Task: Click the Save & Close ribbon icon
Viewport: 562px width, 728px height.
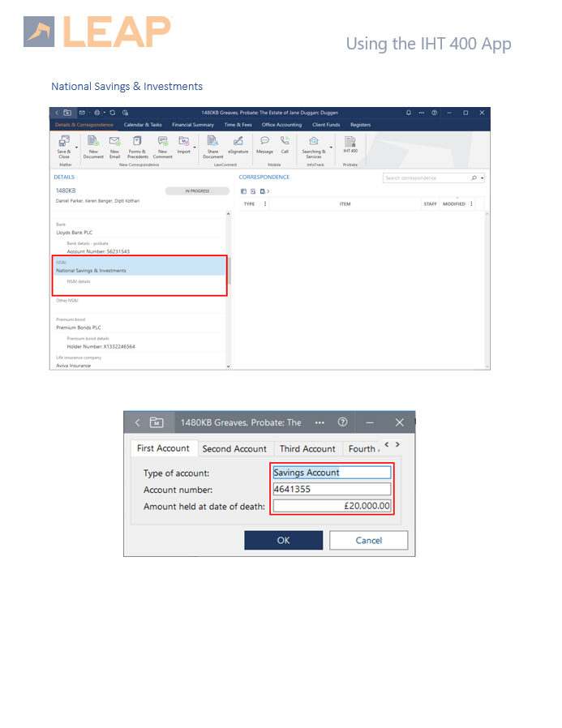Action: coord(63,143)
